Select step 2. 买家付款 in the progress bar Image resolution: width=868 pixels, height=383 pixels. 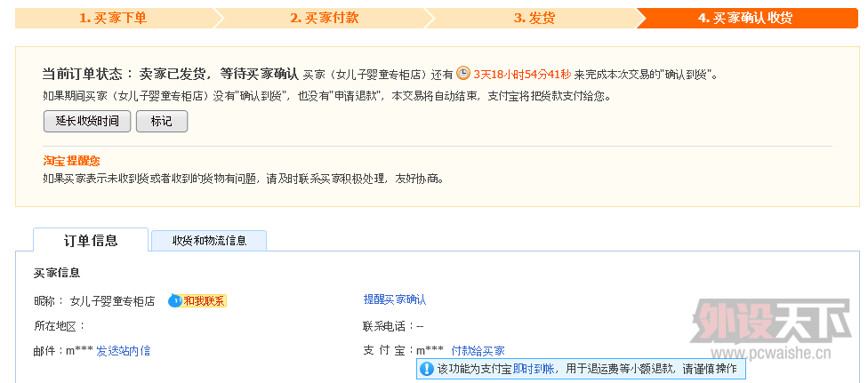[325, 18]
